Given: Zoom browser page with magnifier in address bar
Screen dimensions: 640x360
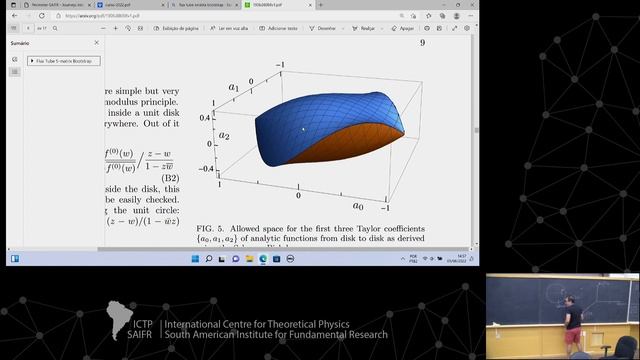Looking at the screenshot, I should click(402, 16).
